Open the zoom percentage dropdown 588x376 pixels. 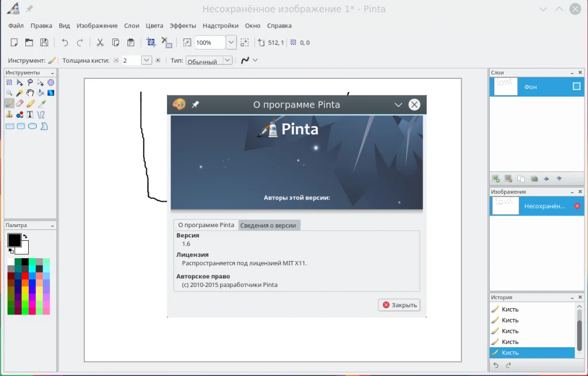point(231,43)
